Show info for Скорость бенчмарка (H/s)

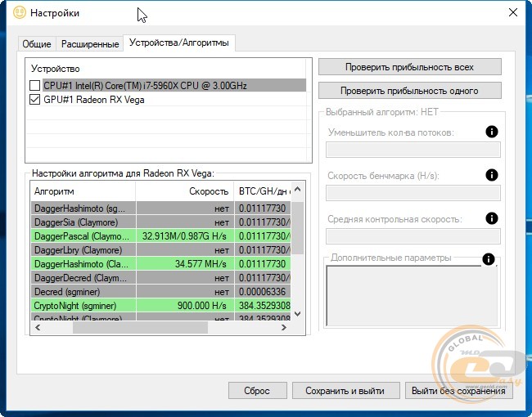click(492, 175)
